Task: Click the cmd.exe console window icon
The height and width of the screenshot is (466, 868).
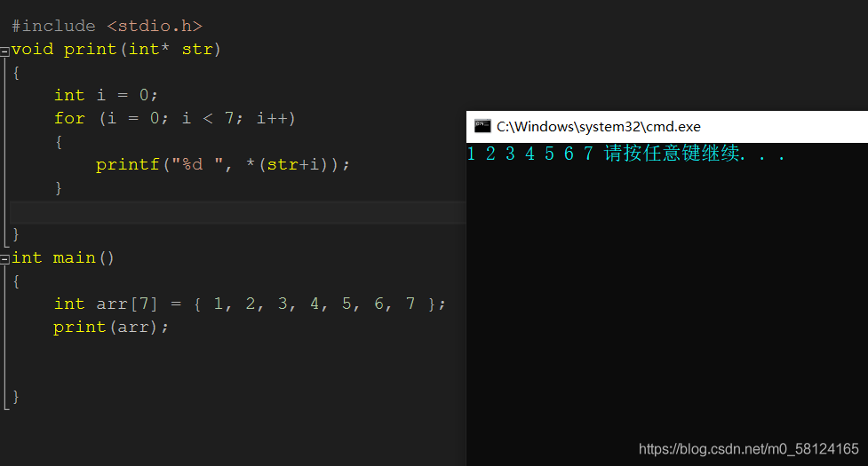Action: point(482,127)
